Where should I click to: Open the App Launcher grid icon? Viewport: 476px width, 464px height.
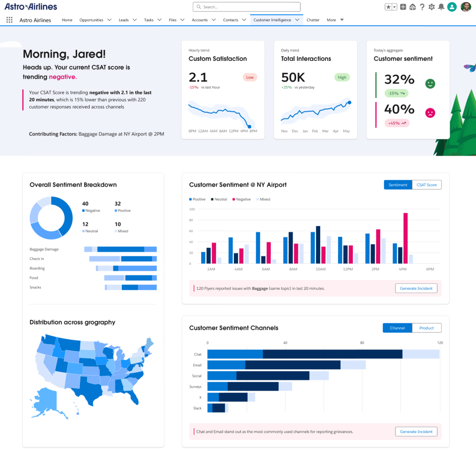(9, 20)
